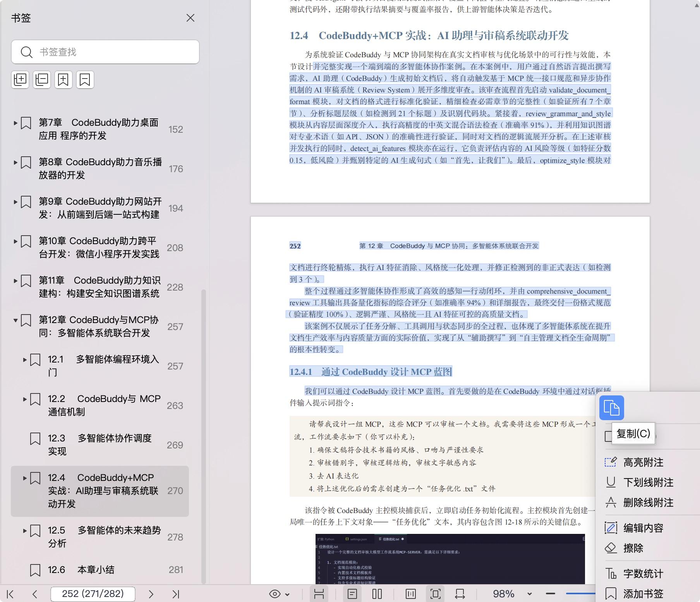700x602 pixels.
Task: Open bookmark 第8章 CodeBuddy助力音乐播放器的开发
Action: (100, 169)
